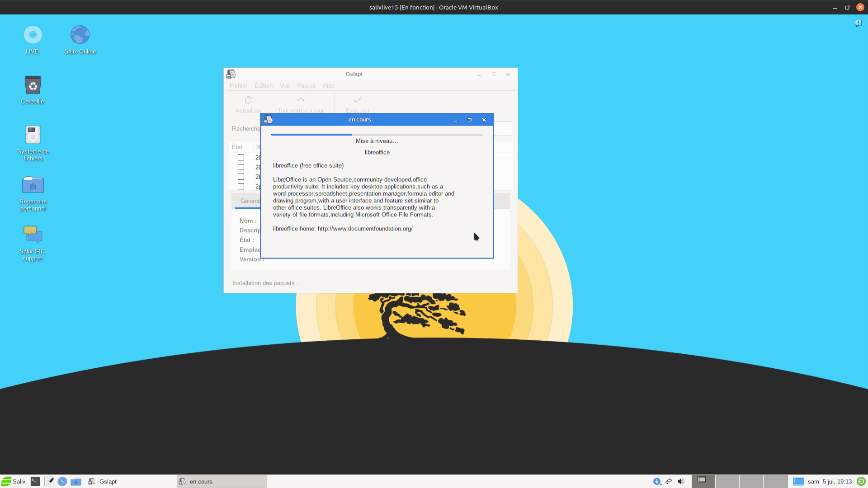Image resolution: width=868 pixels, height=488 pixels.
Task: Open the Corbeille trash icon
Action: 33,85
